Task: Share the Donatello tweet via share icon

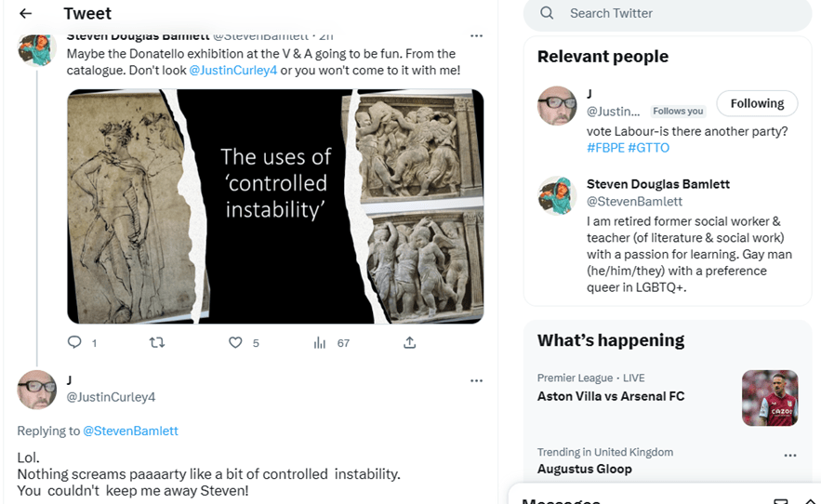Action: tap(409, 342)
